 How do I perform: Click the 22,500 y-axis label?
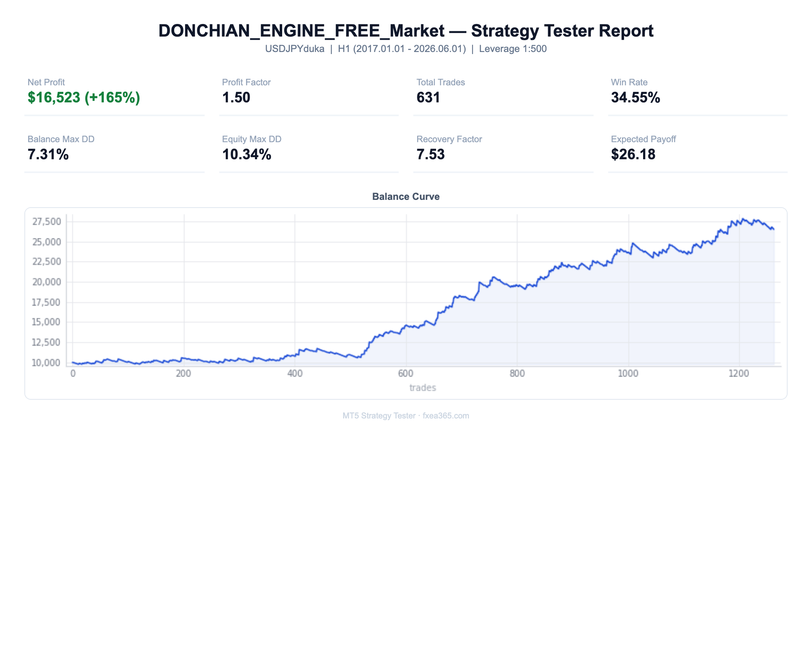click(x=47, y=262)
